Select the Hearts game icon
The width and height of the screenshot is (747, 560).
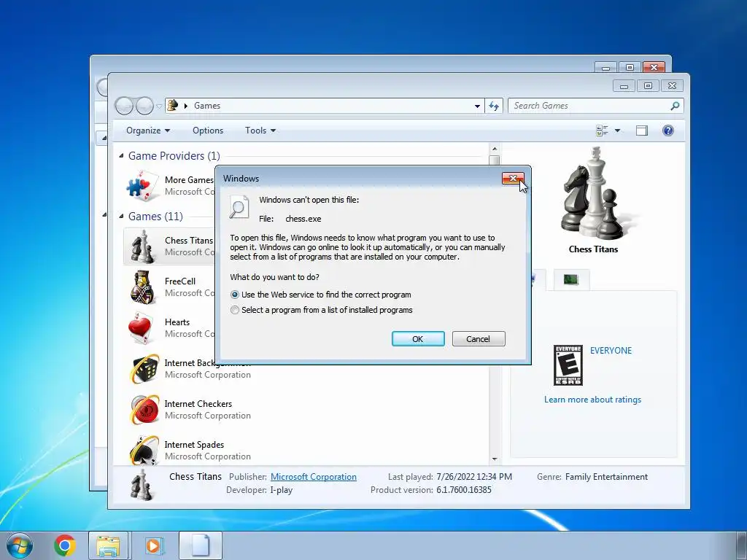pos(141,327)
